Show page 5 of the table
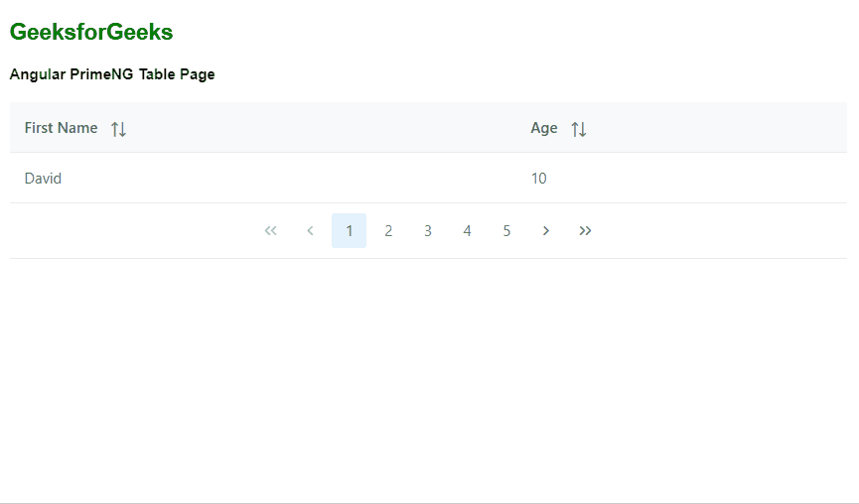The height and width of the screenshot is (504, 859). 506,231
